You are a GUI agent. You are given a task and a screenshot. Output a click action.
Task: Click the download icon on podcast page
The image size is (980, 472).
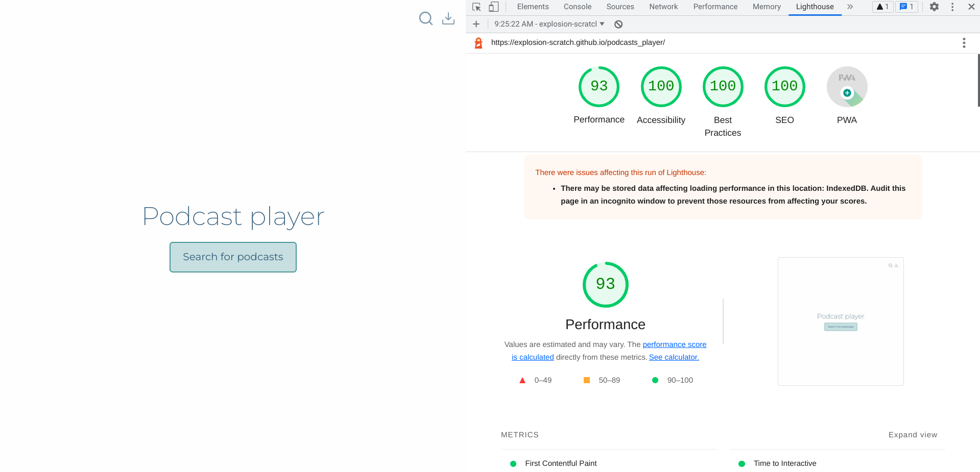tap(448, 18)
